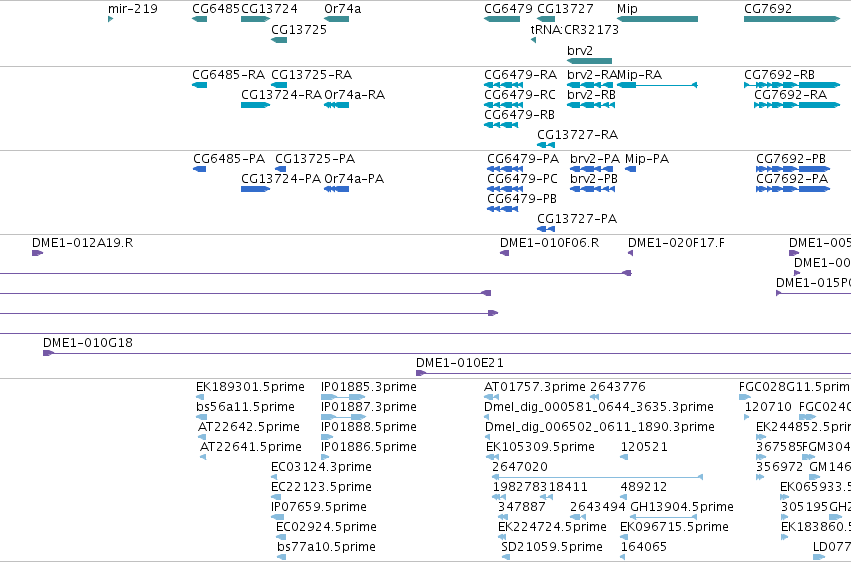Image resolution: width=851 pixels, height=562 pixels.
Task: Click the DME1-010G18 BAC label
Action: point(88,342)
